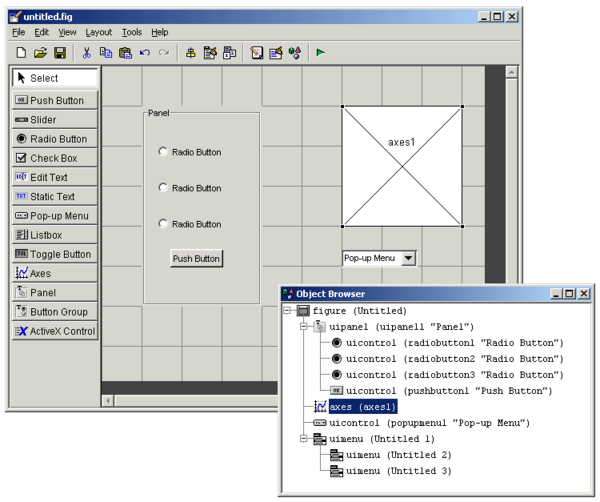Click the Copy toolbar icon
Screen dimensions: 600x502
tap(106, 52)
